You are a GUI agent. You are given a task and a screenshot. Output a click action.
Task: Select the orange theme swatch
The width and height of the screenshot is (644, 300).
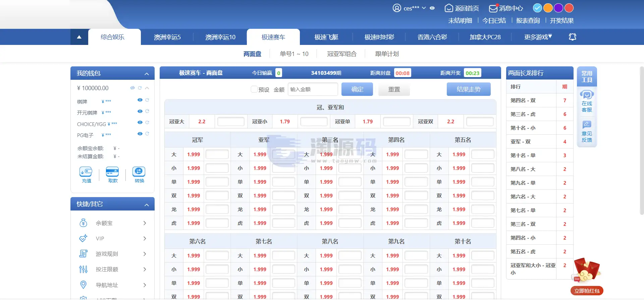548,8
